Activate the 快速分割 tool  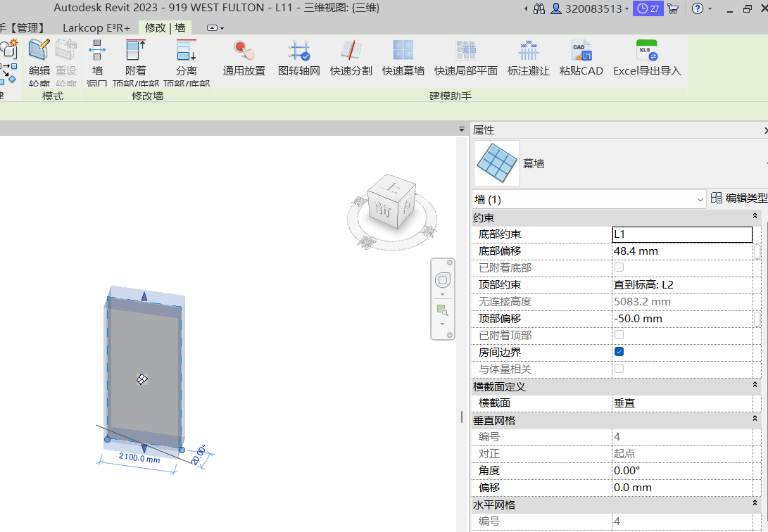click(x=351, y=52)
